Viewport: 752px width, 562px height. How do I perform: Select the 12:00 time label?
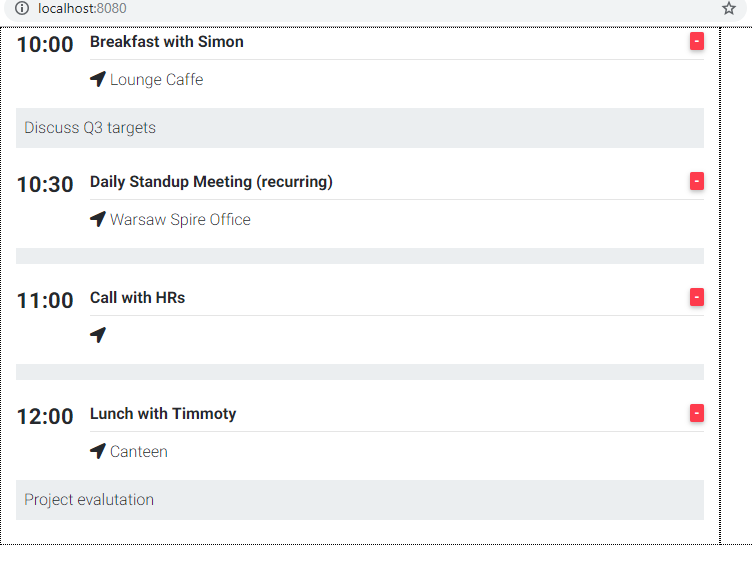point(45,416)
